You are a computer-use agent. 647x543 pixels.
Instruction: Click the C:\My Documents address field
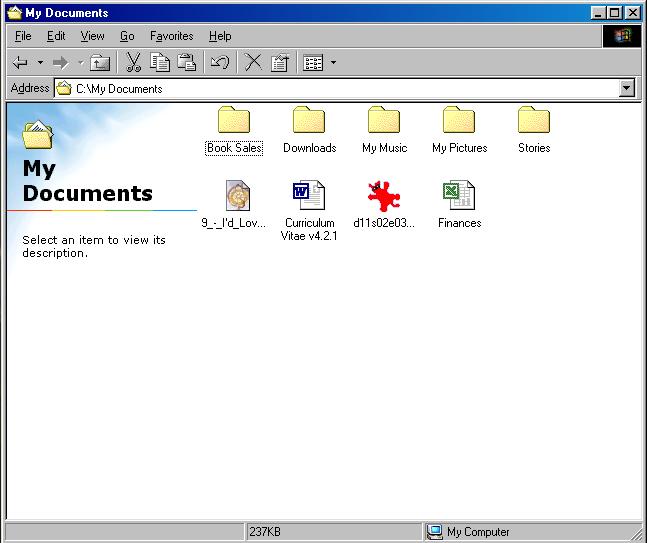point(337,88)
